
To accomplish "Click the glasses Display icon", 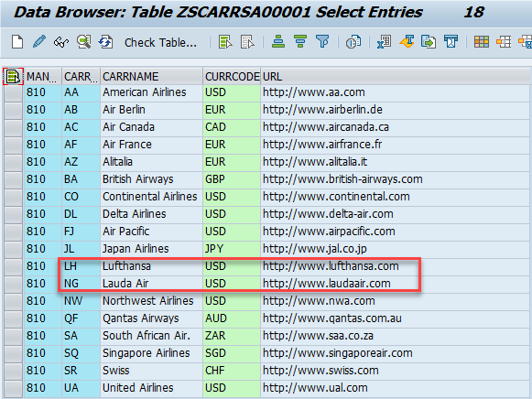I will 61,42.
